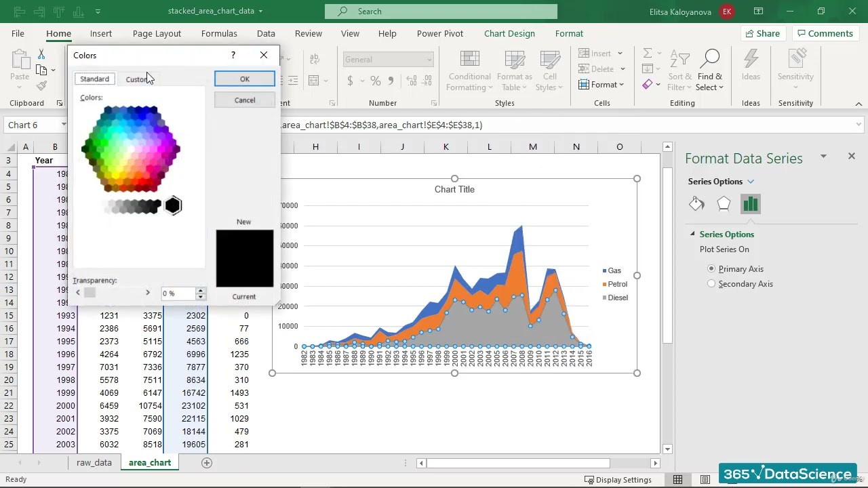Open Find & Select magnifier
The image size is (868, 488).
coord(709,70)
